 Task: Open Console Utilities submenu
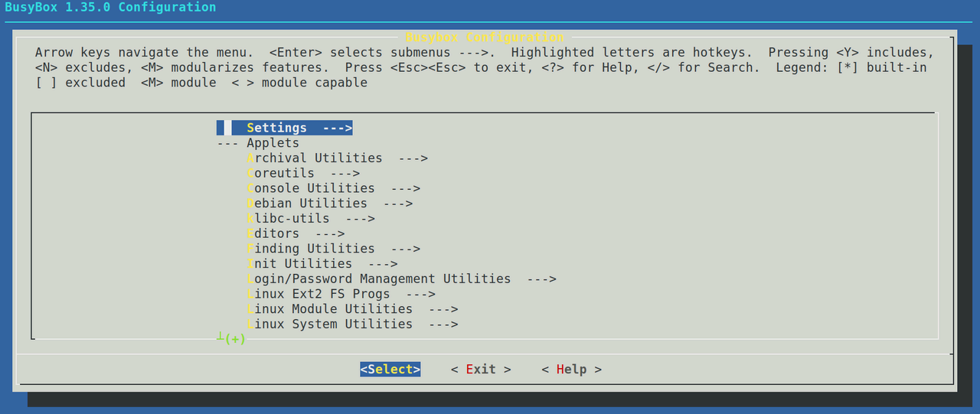(333, 188)
